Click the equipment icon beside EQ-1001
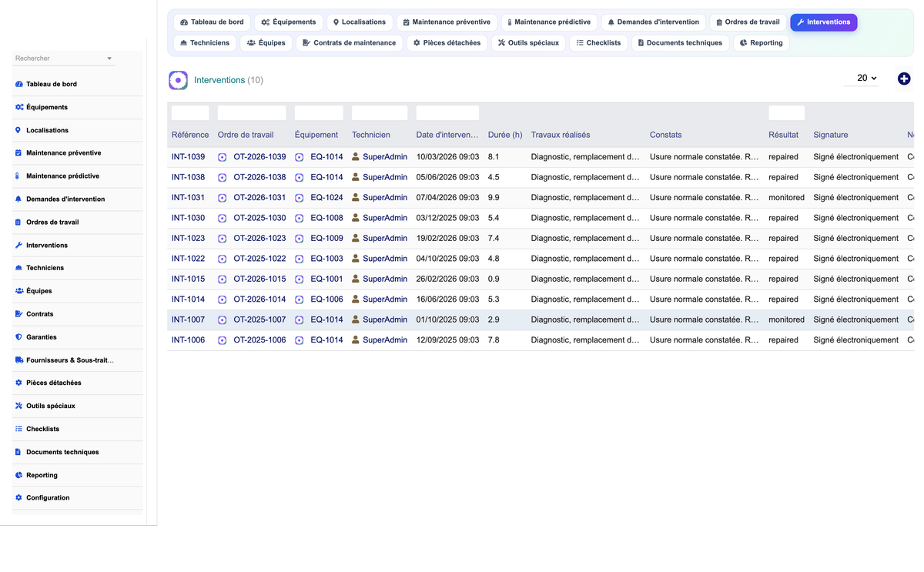Viewport: 924px width, 572px height. coord(300,279)
